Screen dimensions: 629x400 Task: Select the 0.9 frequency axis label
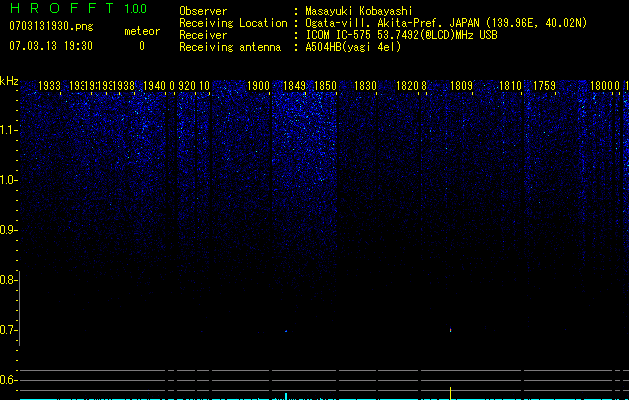pyautogui.click(x=8, y=230)
